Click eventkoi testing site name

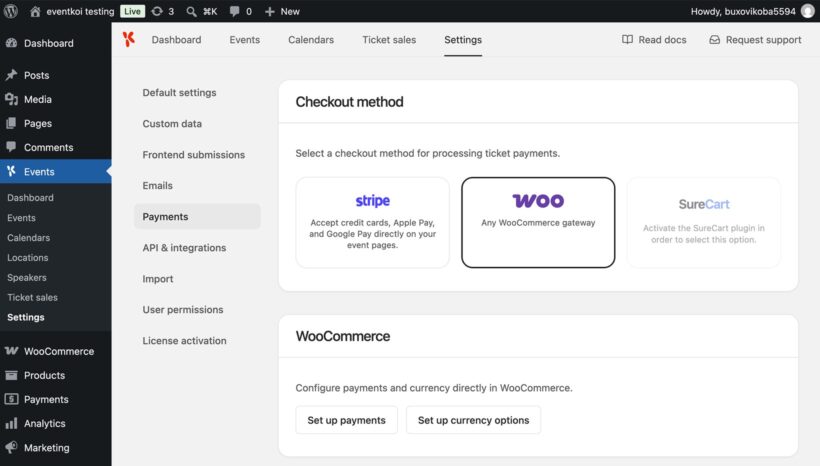(x=80, y=11)
